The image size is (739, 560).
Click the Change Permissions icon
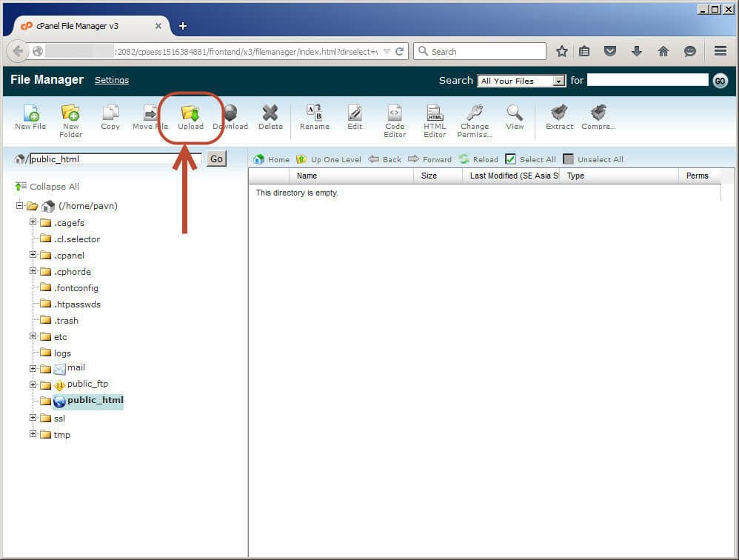point(475,113)
